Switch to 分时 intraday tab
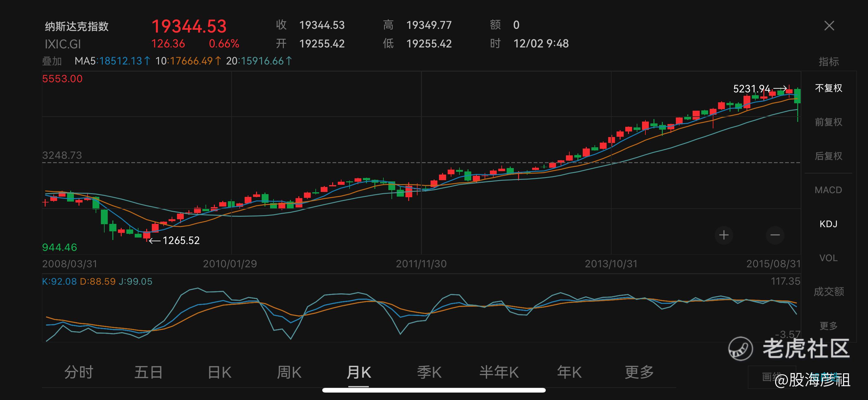Image resolution: width=868 pixels, height=400 pixels. pos(79,372)
